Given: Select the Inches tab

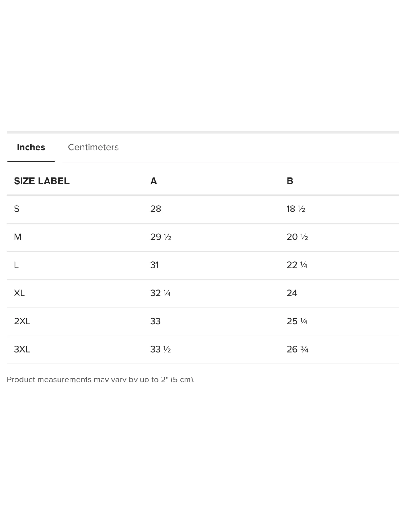Looking at the screenshot, I should coord(31,147).
